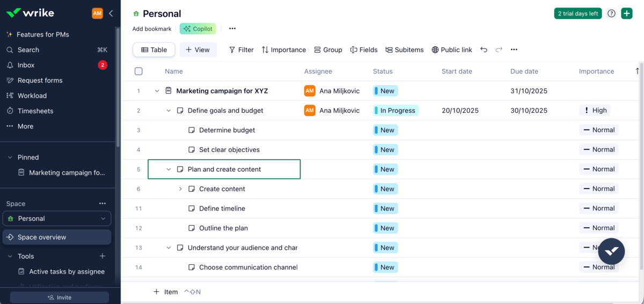Open In Progress status dropdown
Screen dimensions: 644x304
(x=396, y=111)
